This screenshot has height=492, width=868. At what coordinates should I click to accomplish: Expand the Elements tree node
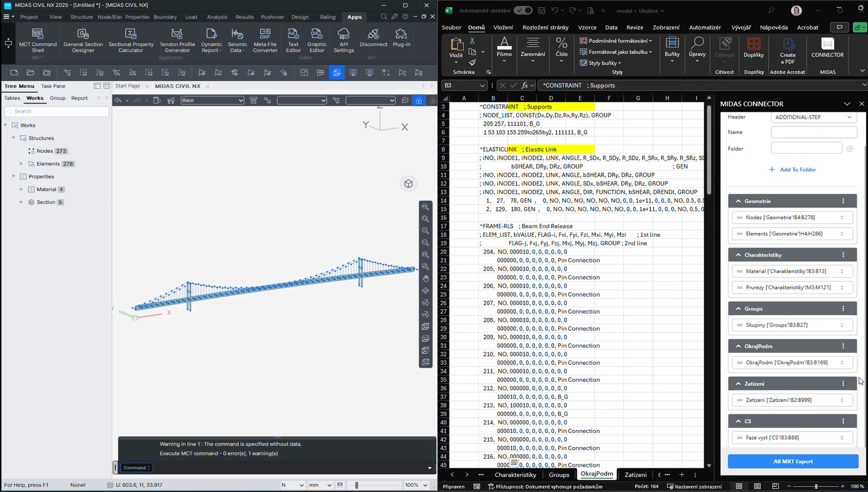point(21,164)
